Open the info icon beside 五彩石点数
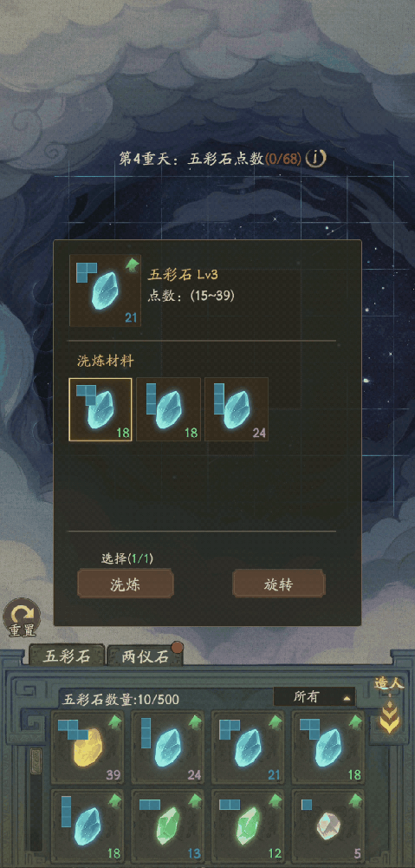Image resolution: width=415 pixels, height=868 pixels. (316, 158)
